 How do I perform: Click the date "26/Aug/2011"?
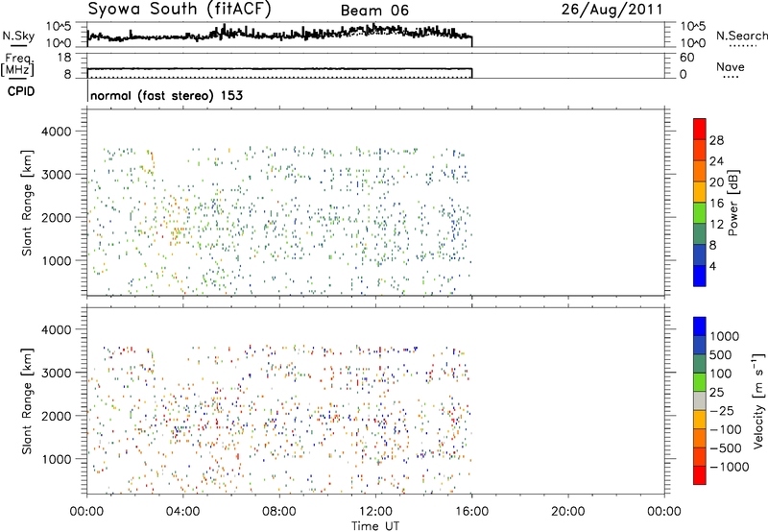612,10
